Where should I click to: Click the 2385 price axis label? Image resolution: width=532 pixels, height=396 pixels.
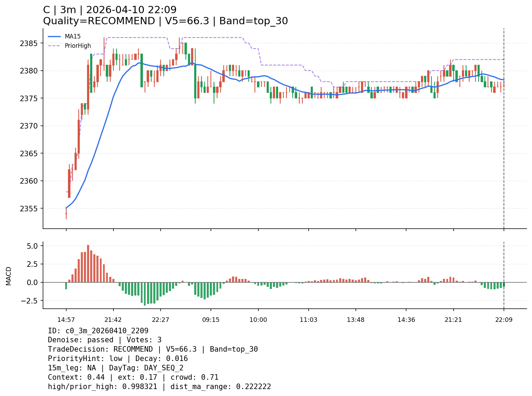[31, 44]
